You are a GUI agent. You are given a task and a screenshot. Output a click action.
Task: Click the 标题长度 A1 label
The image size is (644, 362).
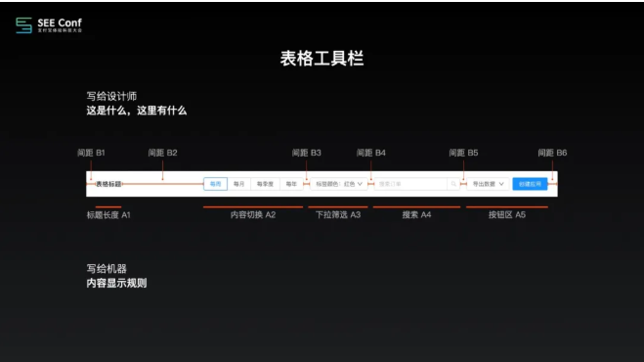[108, 214]
